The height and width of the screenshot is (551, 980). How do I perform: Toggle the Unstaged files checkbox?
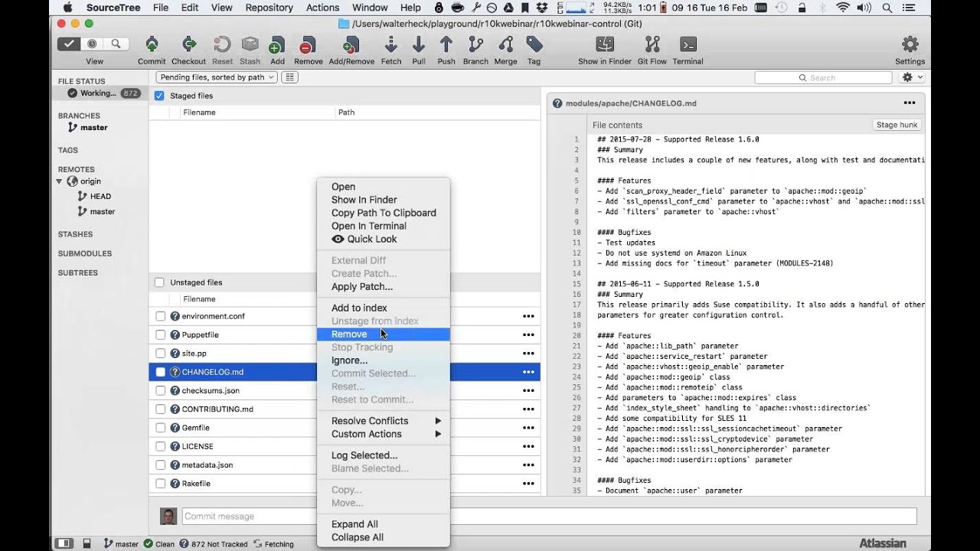point(159,282)
